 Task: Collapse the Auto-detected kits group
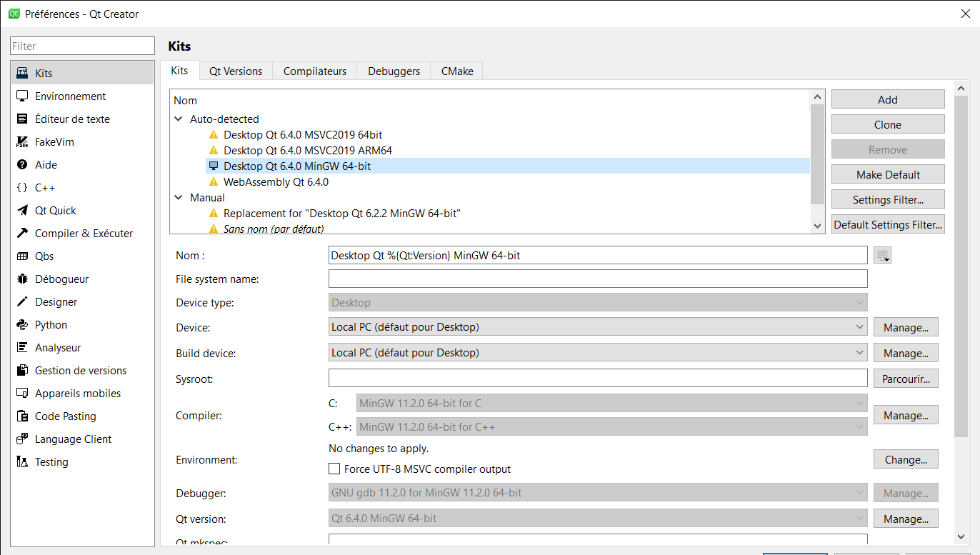(177, 119)
